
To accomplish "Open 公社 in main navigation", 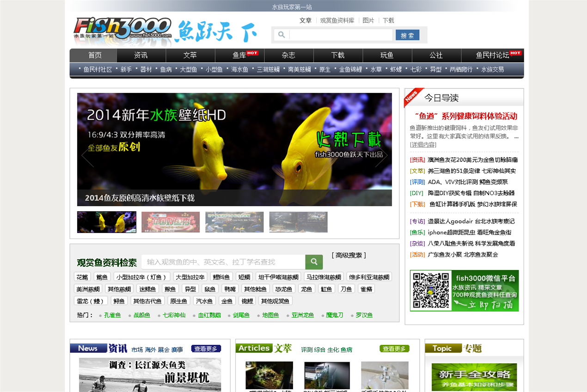I will point(436,55).
